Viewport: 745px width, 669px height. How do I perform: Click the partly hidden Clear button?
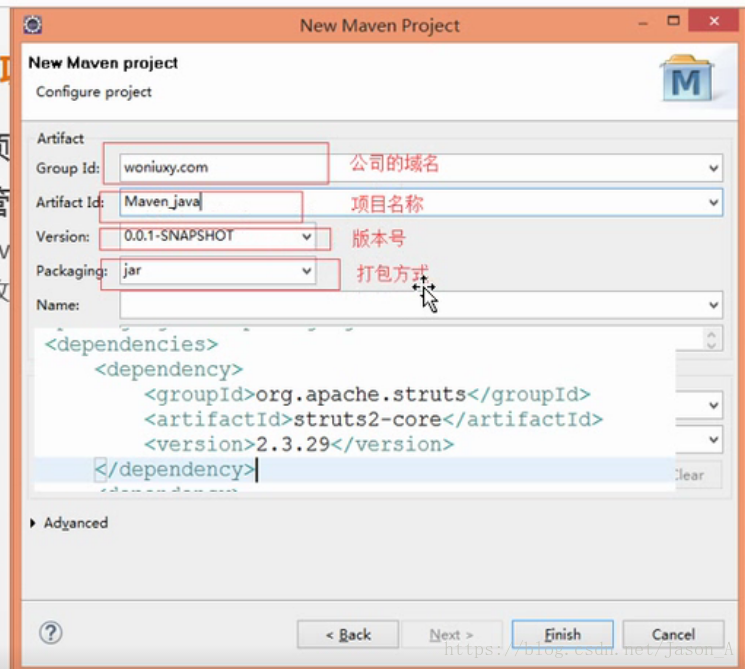pyautogui.click(x=698, y=475)
